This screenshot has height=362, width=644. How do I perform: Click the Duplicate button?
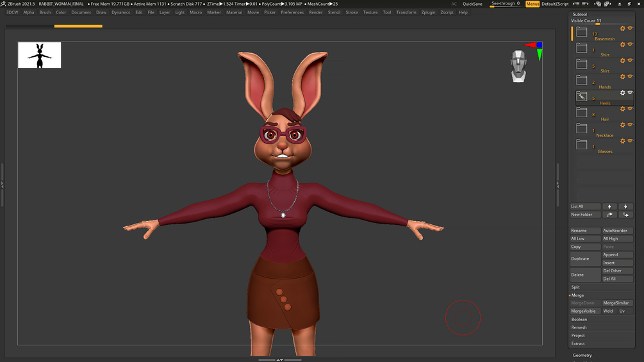coord(585,259)
